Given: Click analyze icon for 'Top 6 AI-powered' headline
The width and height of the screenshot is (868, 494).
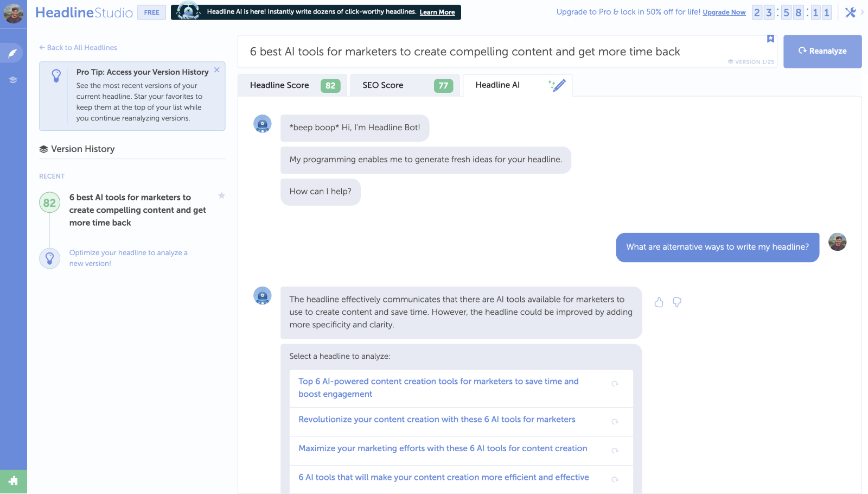Looking at the screenshot, I should (615, 384).
